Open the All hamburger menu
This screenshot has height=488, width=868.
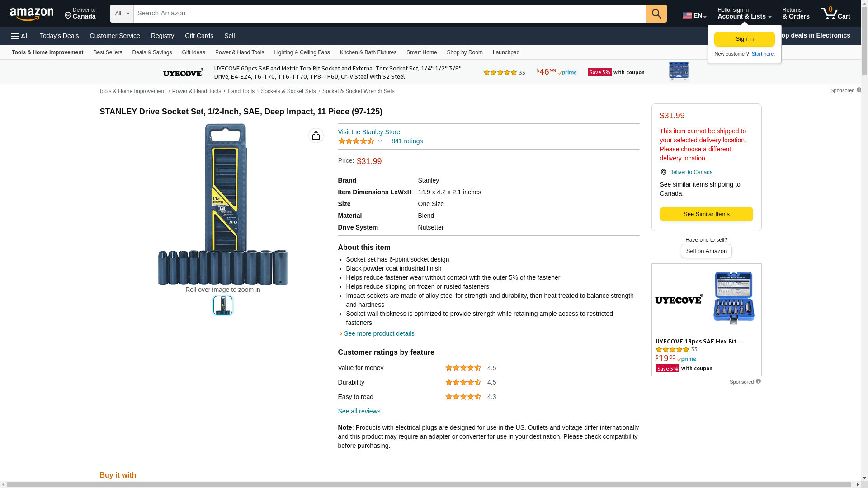point(20,36)
